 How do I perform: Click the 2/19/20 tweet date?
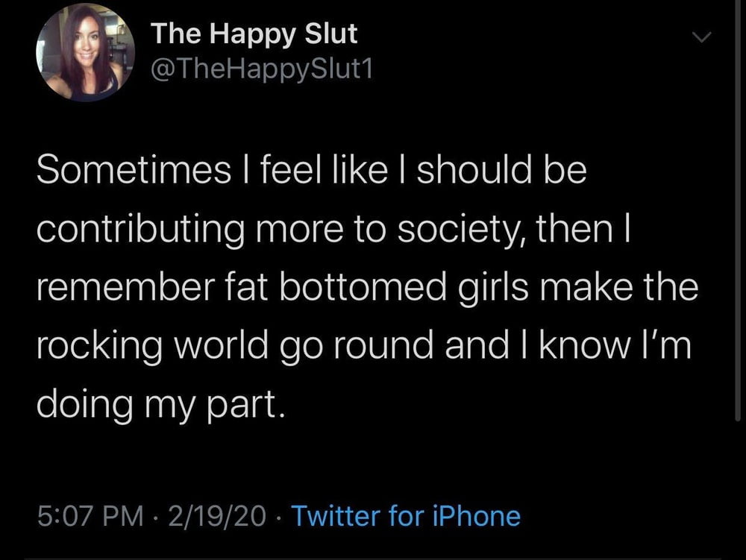(x=216, y=515)
